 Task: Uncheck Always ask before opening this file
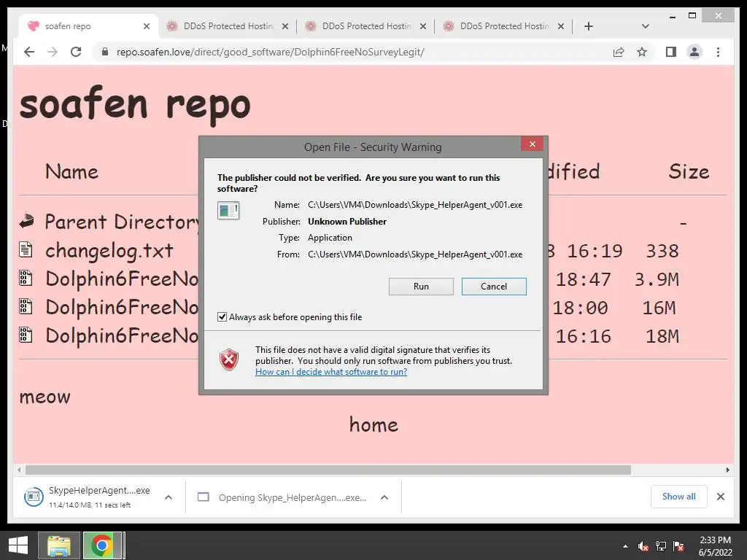[x=222, y=317]
